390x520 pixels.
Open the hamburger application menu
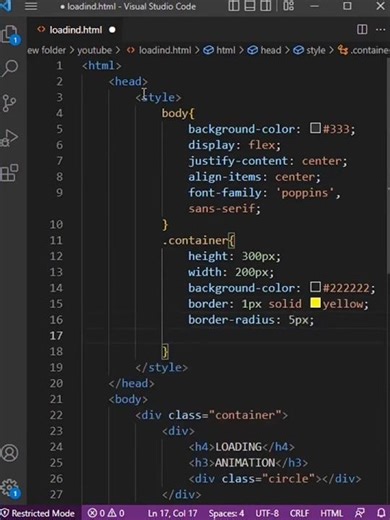coord(31,6)
